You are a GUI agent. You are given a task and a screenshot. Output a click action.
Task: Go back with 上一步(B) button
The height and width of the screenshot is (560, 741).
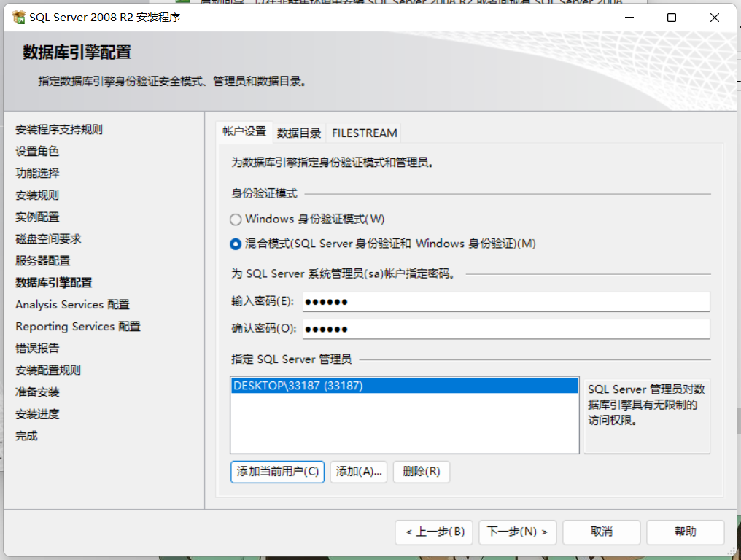(x=434, y=532)
